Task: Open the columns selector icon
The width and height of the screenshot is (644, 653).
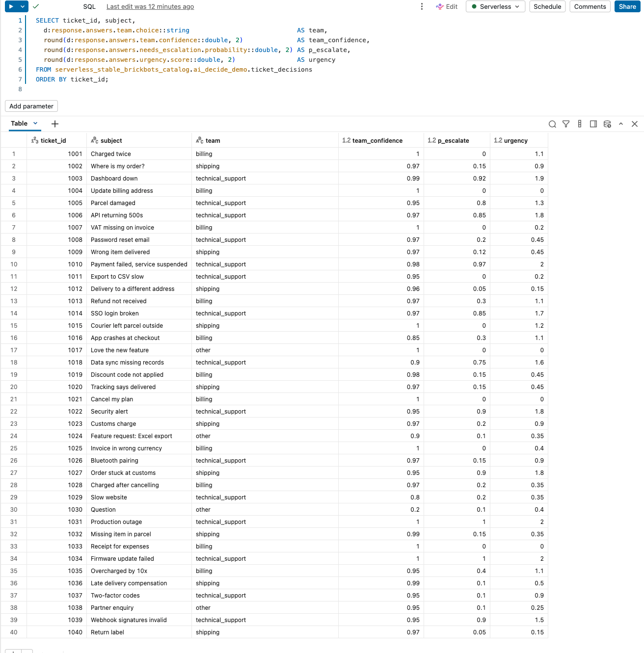Action: point(580,124)
